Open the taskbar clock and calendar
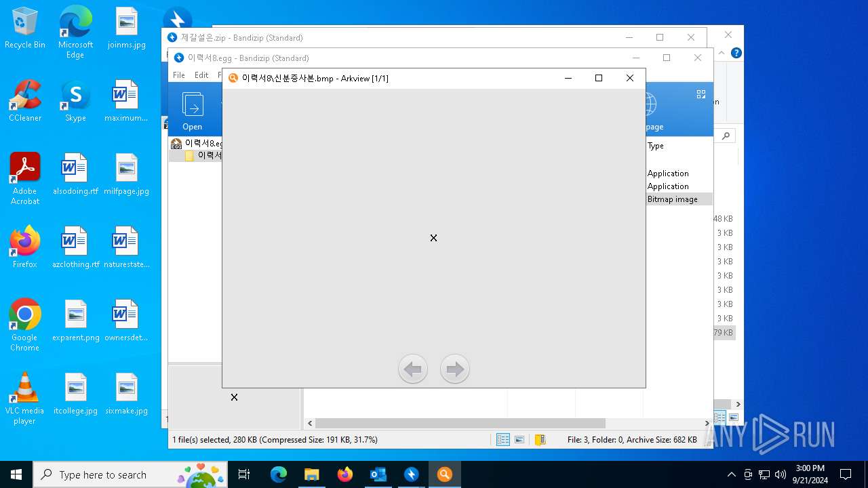868x488 pixels. [810, 474]
